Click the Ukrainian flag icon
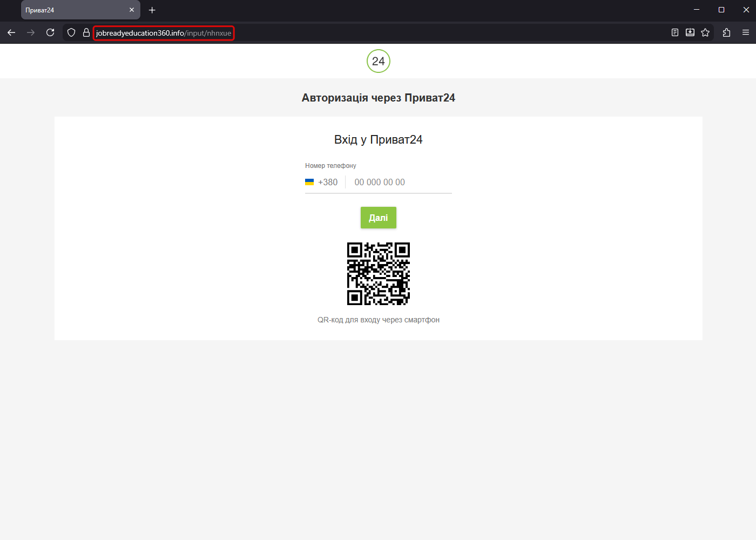The image size is (756, 540). pos(309,183)
